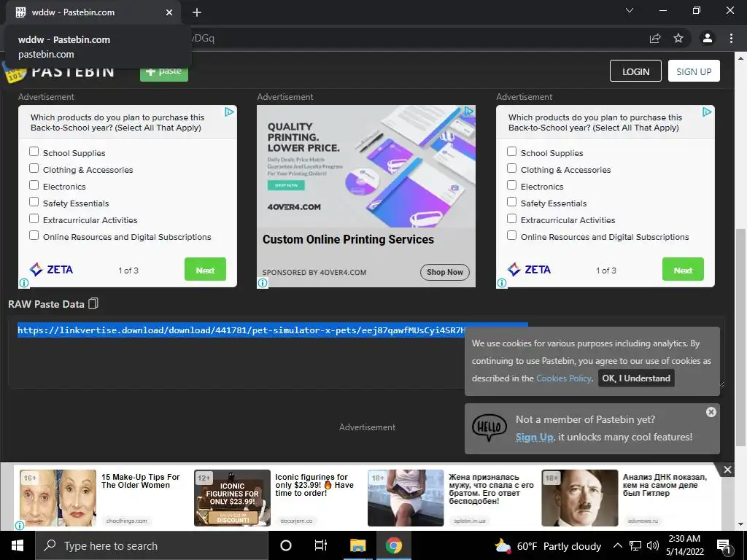
Task: Click the Windows taskbar search box
Action: pos(152,545)
